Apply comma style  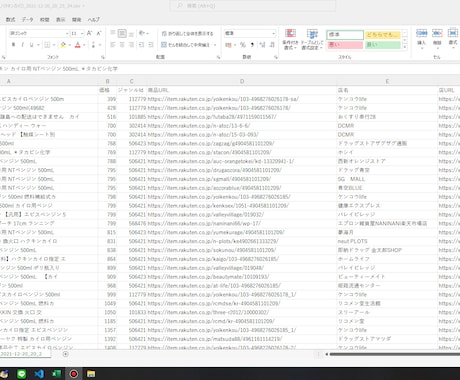click(x=252, y=45)
